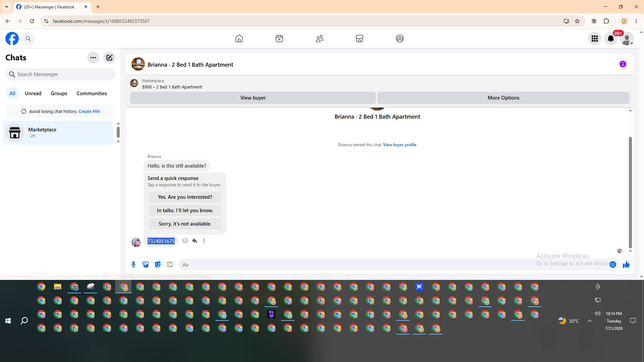Open a new browser tab

coord(98,7)
